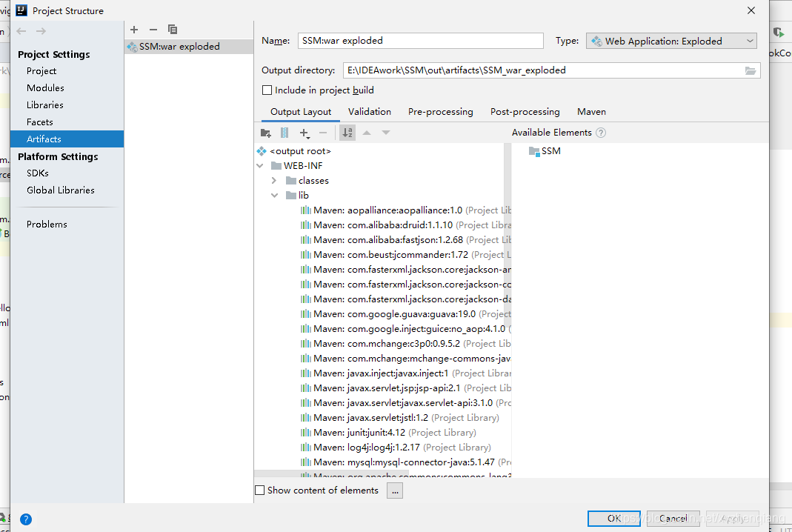
Task: Select Maven: com.beust:jcommander:1.72 entry
Action: 405,255
